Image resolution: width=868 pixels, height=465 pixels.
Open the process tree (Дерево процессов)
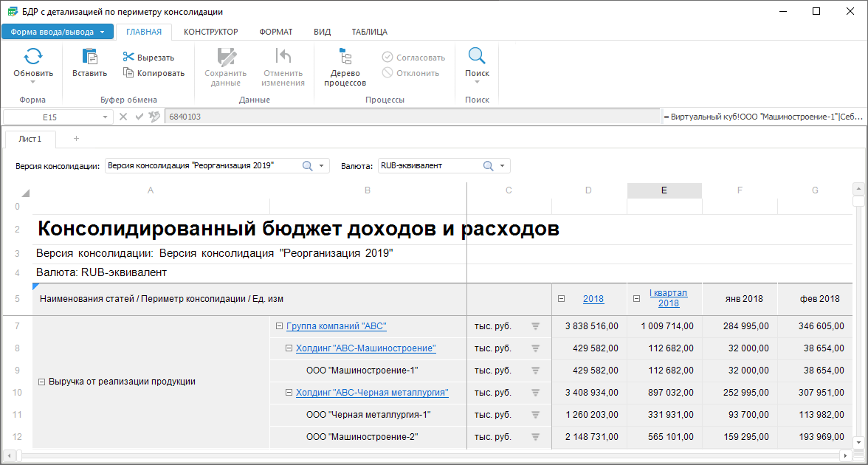click(x=345, y=58)
